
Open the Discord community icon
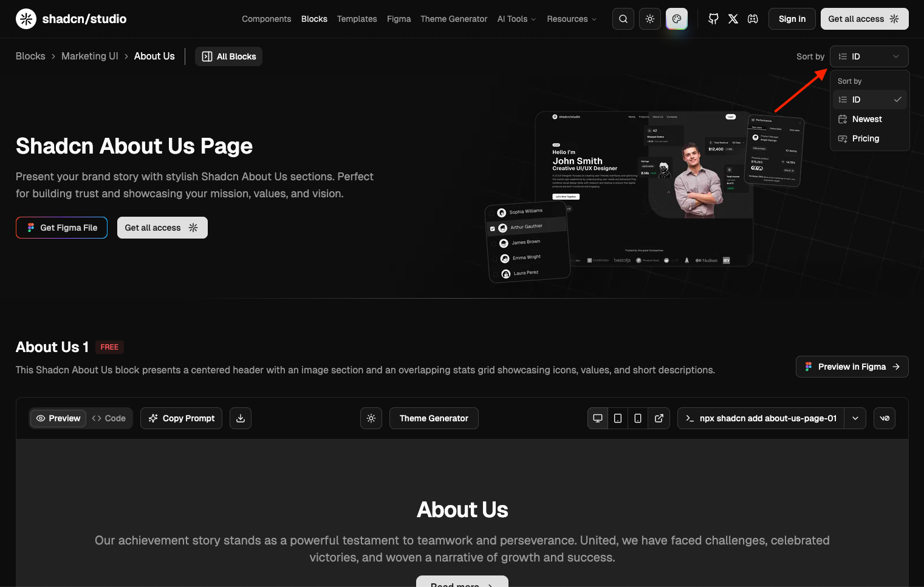(753, 19)
